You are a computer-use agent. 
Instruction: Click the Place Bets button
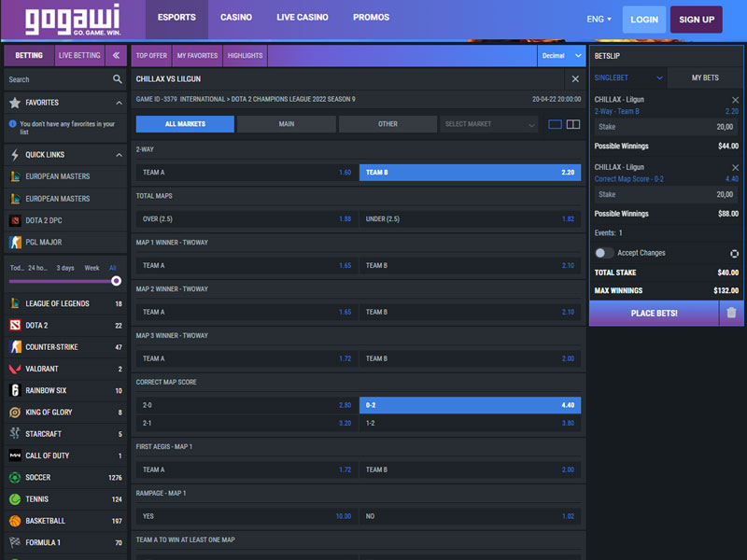[655, 313]
